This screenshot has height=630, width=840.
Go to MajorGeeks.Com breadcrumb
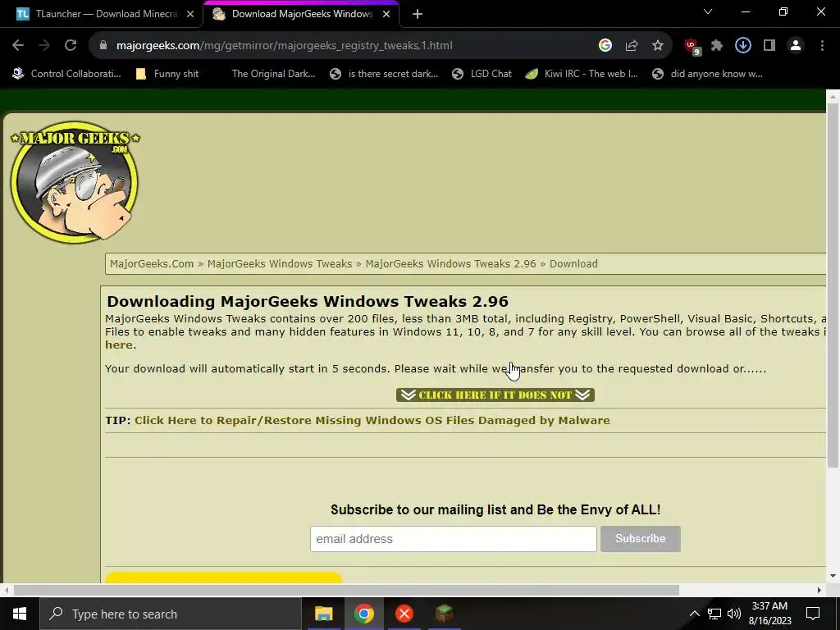click(x=152, y=263)
